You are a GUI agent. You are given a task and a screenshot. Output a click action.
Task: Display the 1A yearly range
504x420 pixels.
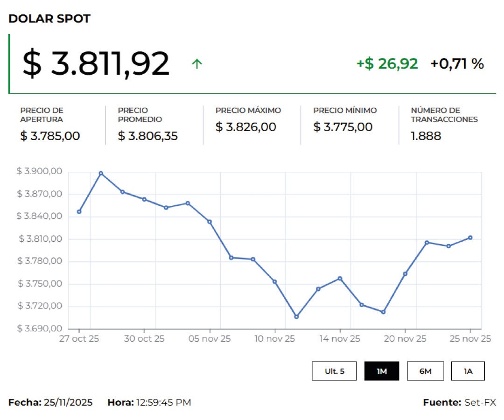pos(468,371)
